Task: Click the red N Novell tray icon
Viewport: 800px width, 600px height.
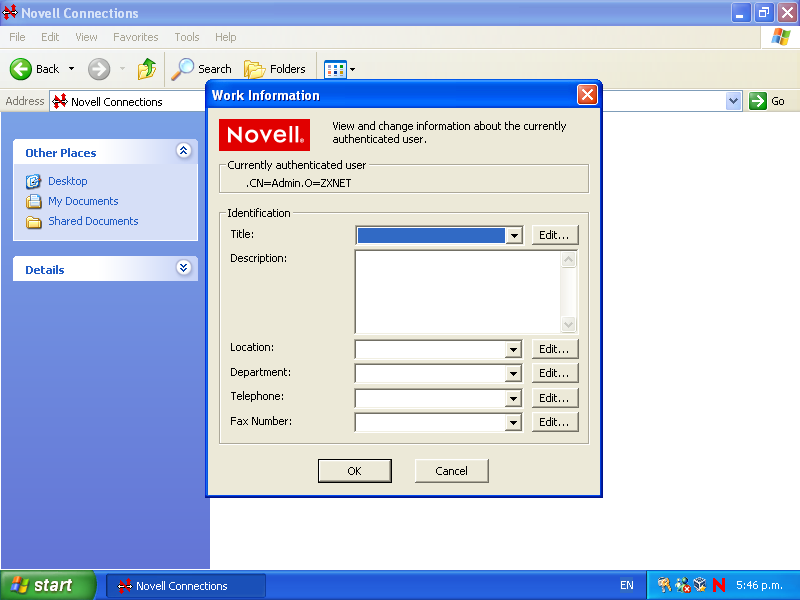Action: 719,585
